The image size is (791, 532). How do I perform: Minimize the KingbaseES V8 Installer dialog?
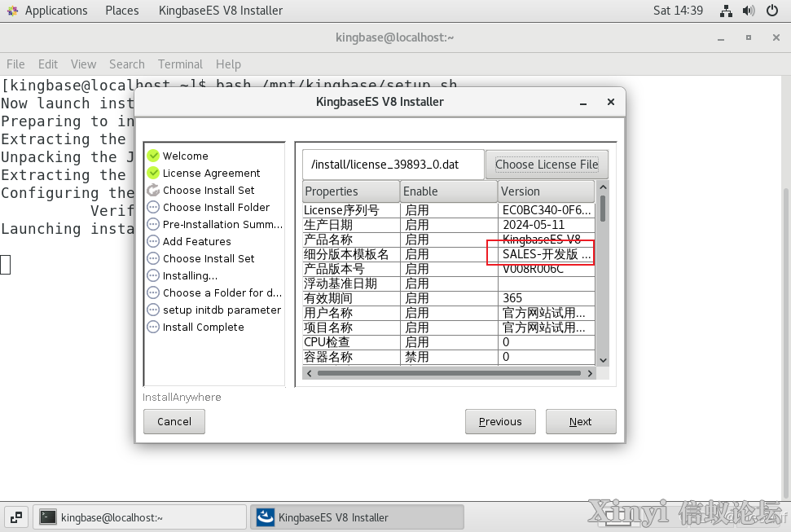pos(583,102)
